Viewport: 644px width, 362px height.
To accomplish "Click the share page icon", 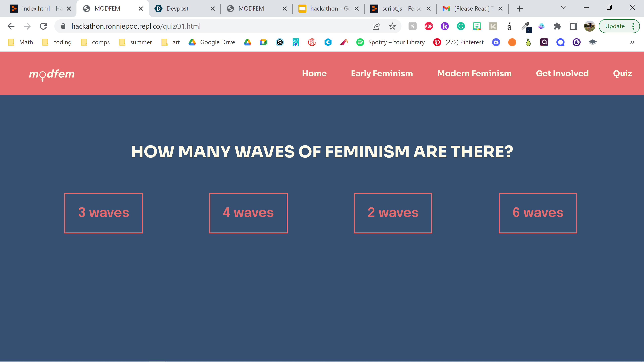I will [376, 26].
